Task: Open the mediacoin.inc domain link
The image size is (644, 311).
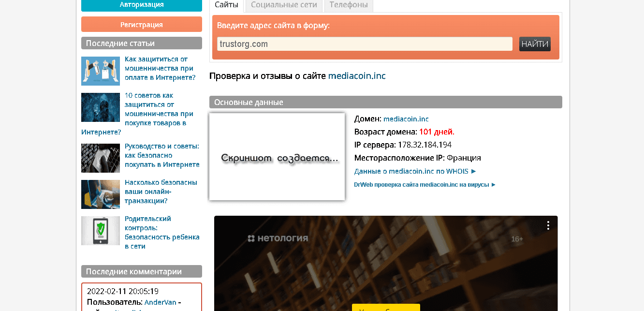Action: tap(406, 119)
